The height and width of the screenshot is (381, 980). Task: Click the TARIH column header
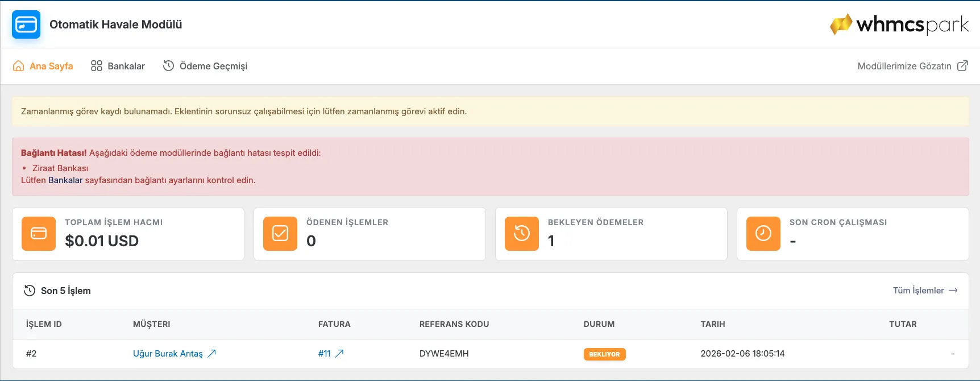713,324
